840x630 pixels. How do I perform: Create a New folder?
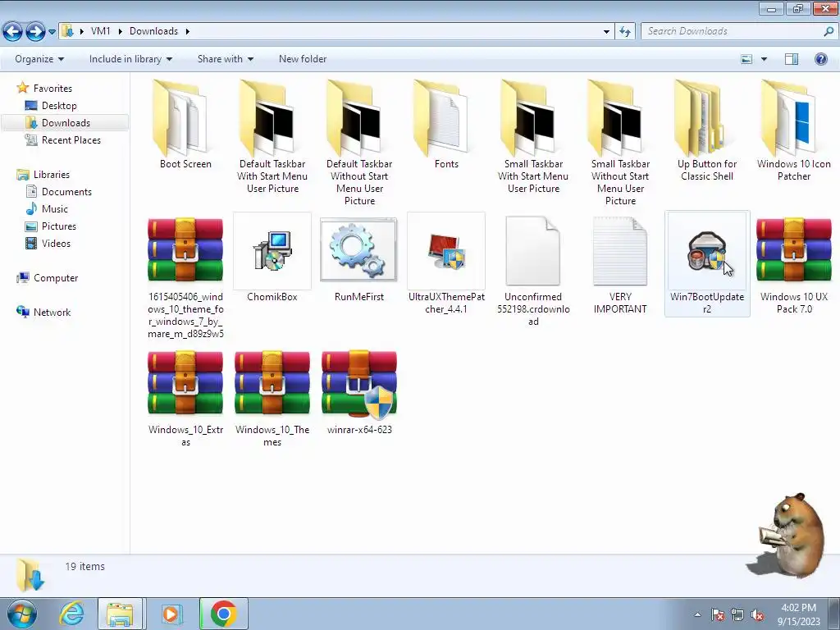click(x=303, y=59)
